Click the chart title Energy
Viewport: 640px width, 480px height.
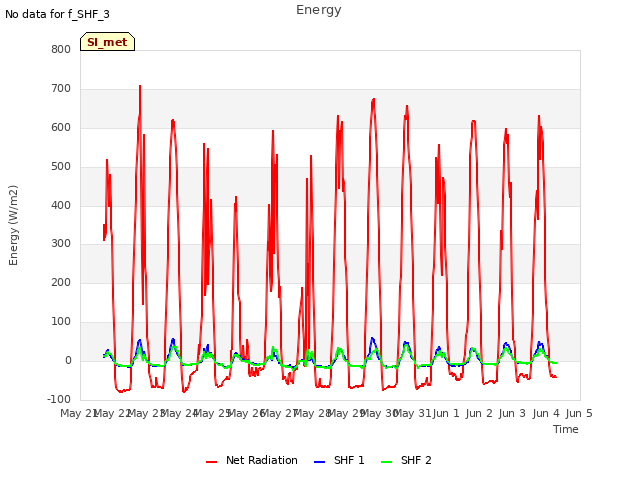coord(319,10)
